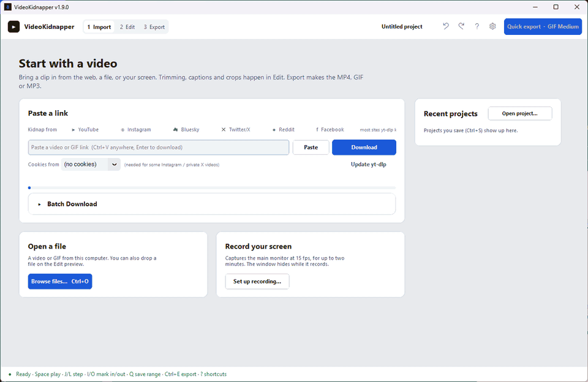588x382 pixels.
Task: Switch to the 2 Edit tab
Action: 127,27
